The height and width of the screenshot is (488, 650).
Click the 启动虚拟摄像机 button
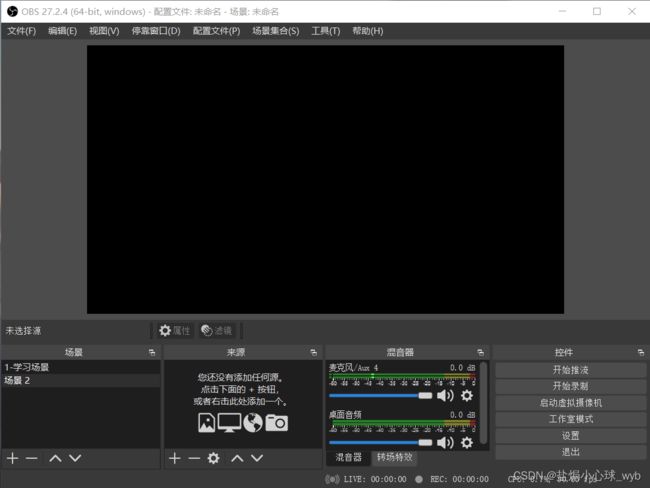click(570, 403)
